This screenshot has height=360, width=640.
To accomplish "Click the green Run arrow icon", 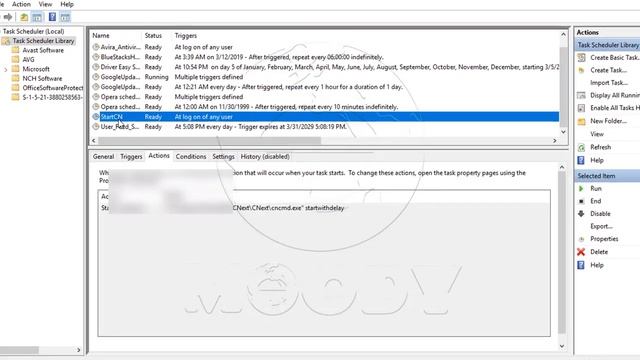I will tap(581, 189).
